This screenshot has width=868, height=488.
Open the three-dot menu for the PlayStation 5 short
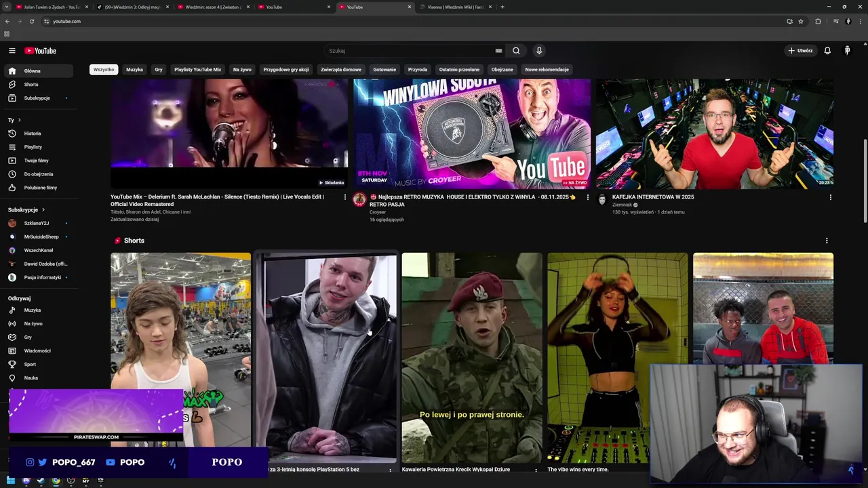pyautogui.click(x=390, y=470)
